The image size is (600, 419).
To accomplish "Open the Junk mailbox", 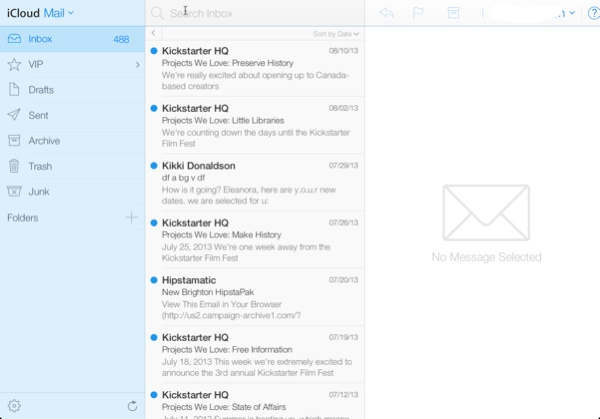I will point(39,191).
